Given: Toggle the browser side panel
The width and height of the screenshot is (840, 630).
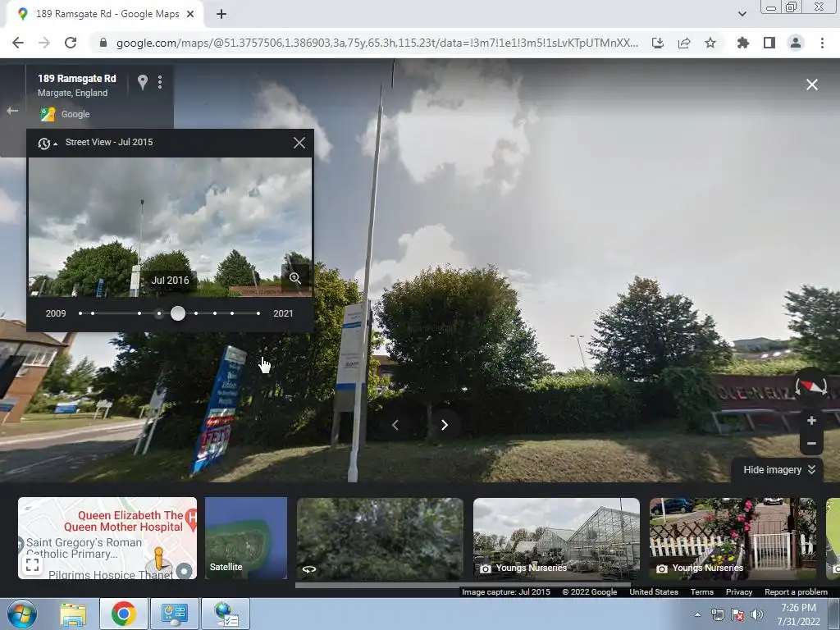Looking at the screenshot, I should (769, 43).
